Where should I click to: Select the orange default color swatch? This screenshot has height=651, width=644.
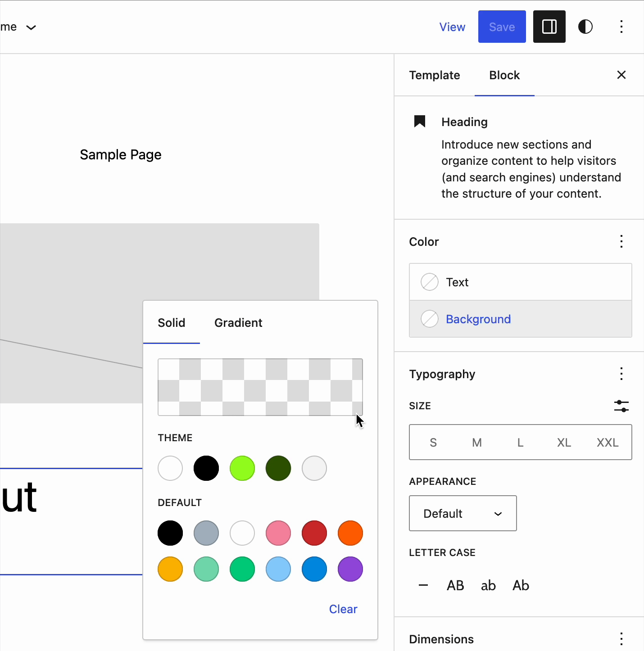point(350,533)
